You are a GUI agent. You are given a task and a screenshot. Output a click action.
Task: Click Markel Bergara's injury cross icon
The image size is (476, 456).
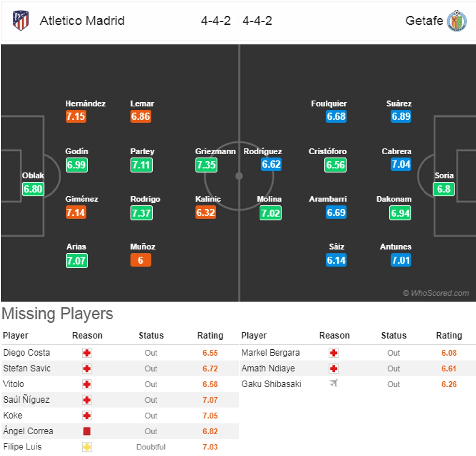[334, 353]
